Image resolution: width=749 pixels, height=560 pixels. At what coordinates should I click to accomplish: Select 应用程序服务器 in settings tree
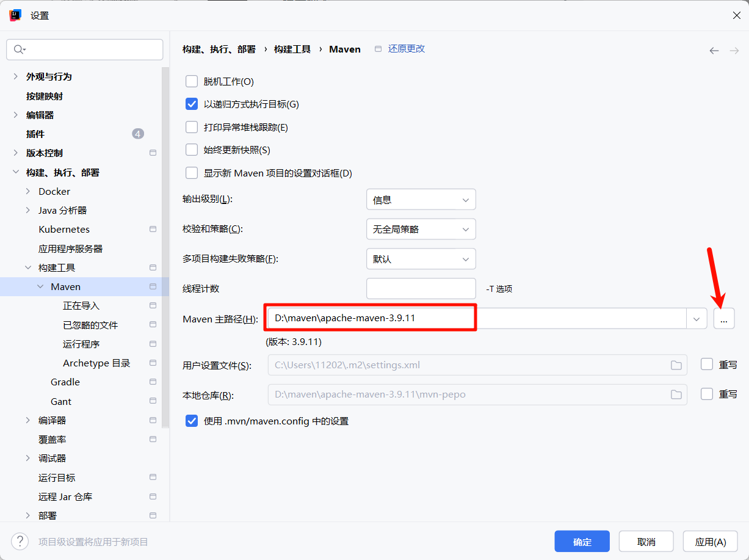pyautogui.click(x=71, y=249)
